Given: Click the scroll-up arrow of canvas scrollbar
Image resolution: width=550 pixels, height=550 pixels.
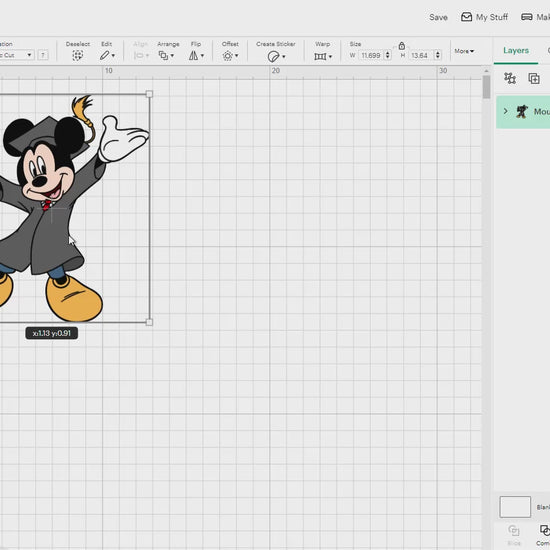Looking at the screenshot, I should (486, 71).
